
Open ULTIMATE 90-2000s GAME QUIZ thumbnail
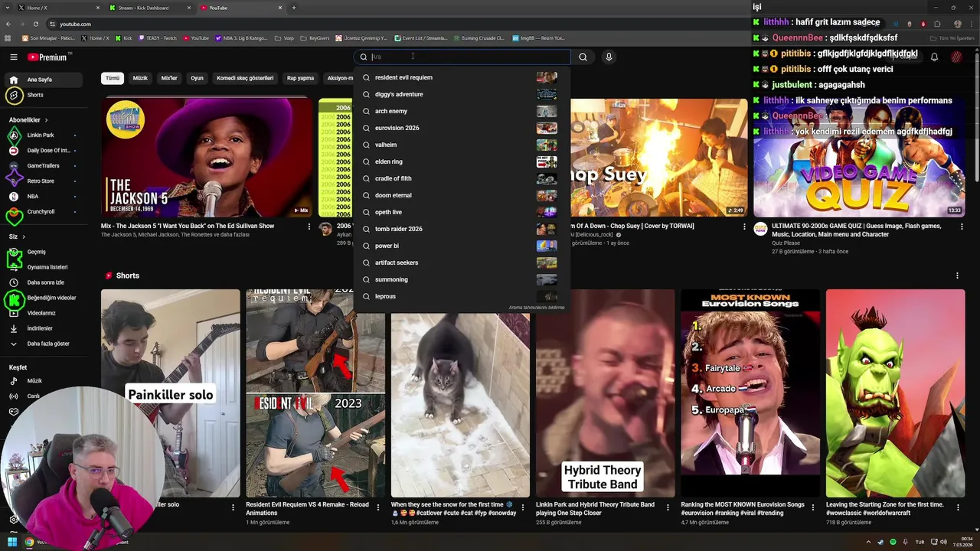[x=859, y=158]
